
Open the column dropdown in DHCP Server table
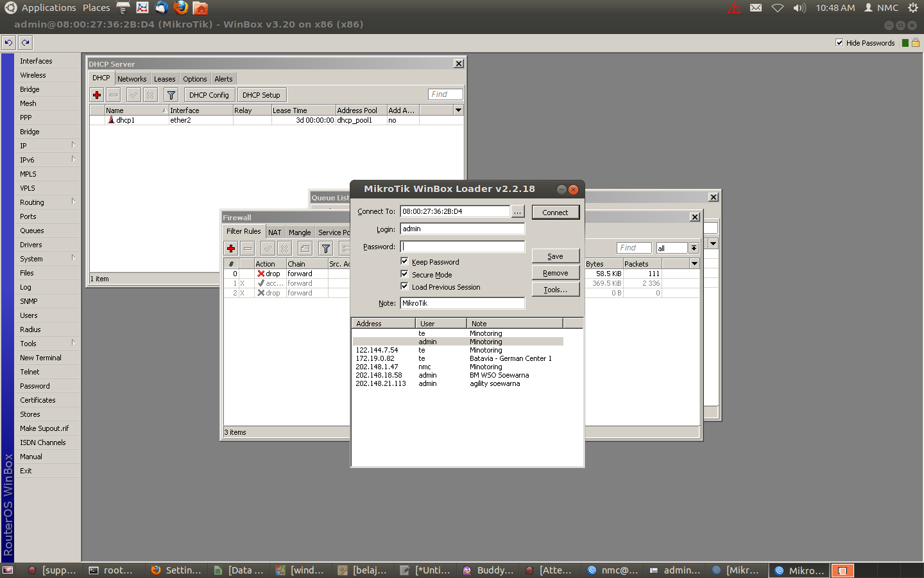[x=458, y=110]
